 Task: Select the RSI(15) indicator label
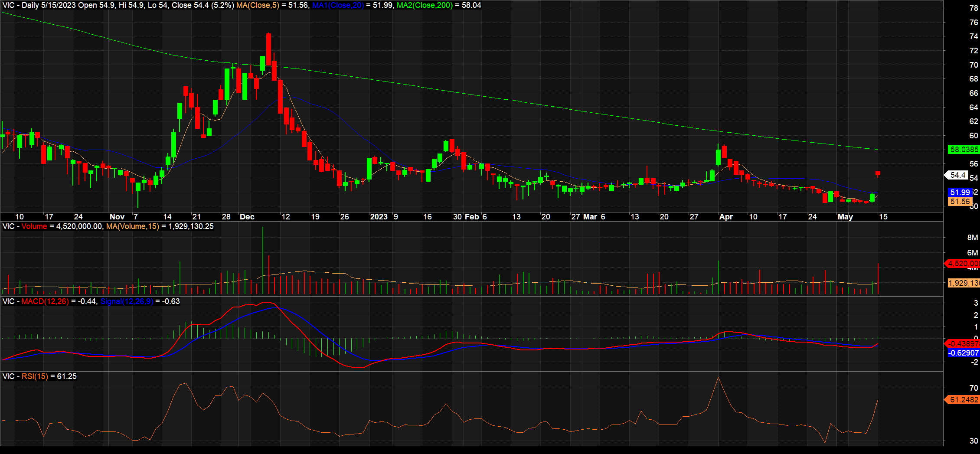point(35,376)
